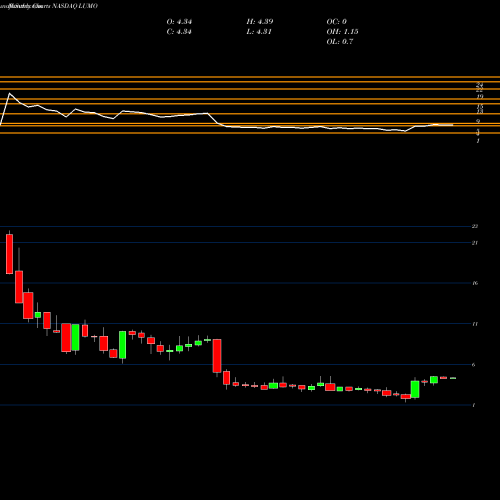The height and width of the screenshot is (500, 500).
Task: Click the 6 price label on candlestick axis
Action: (474, 365)
